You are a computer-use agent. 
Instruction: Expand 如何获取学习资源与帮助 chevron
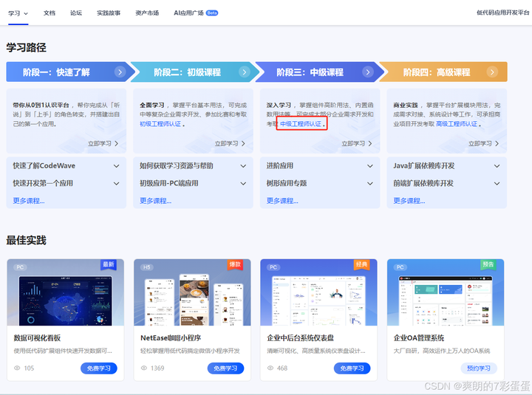(243, 166)
